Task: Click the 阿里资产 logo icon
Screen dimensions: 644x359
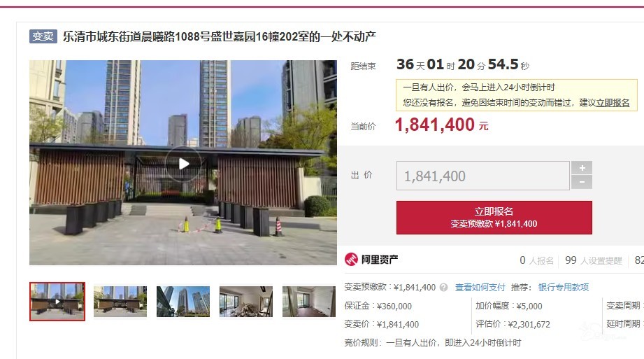Action: click(351, 260)
